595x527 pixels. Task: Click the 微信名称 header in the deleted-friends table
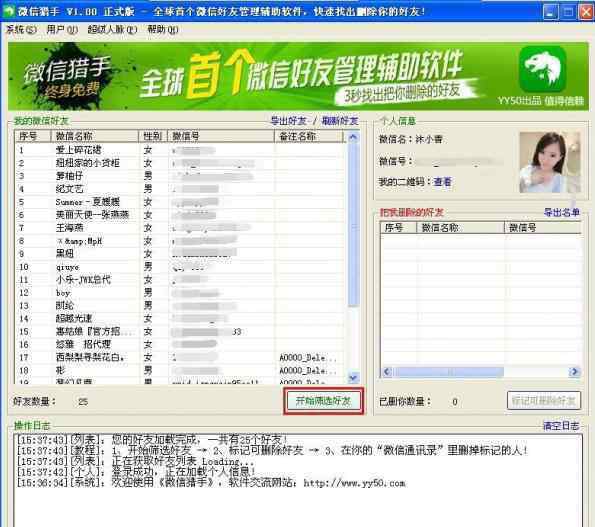point(460,228)
